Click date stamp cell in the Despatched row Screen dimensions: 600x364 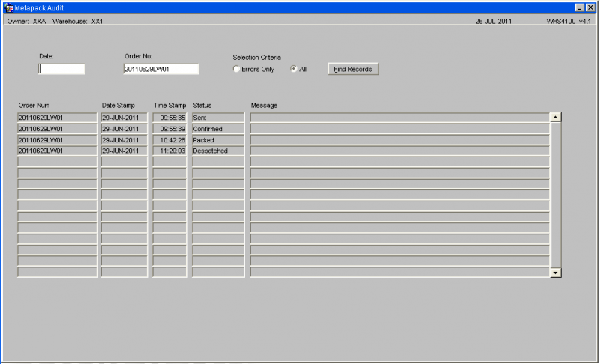(x=124, y=151)
